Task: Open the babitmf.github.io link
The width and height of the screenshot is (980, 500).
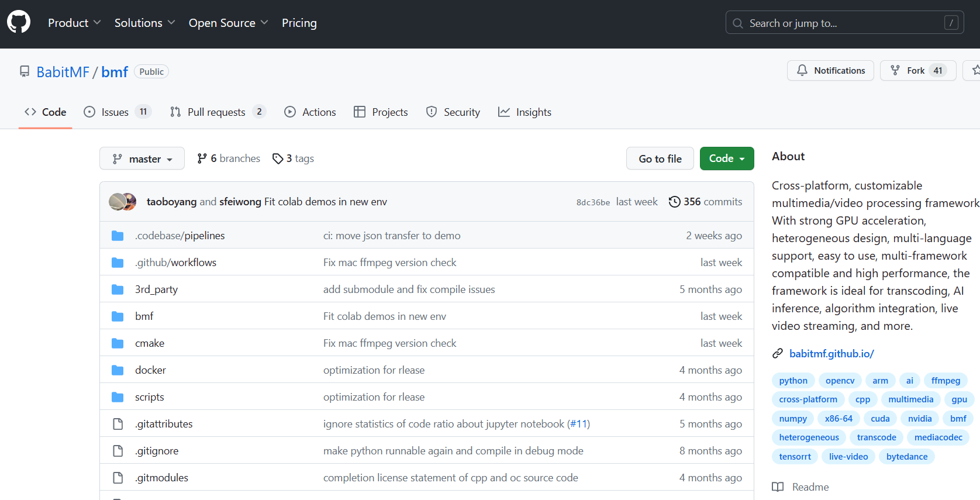Action: coord(831,353)
